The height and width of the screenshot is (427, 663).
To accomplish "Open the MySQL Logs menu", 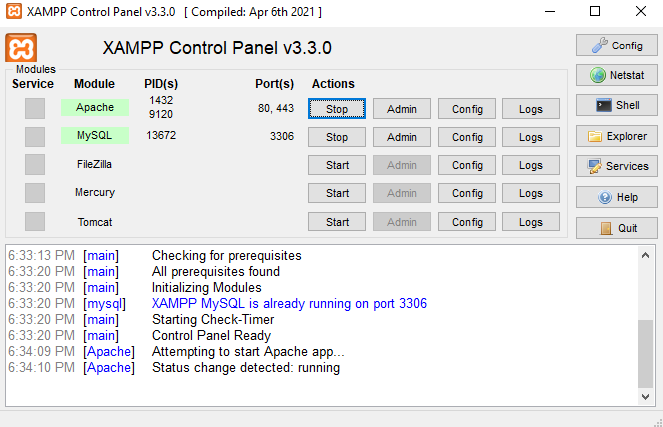I will [x=531, y=137].
